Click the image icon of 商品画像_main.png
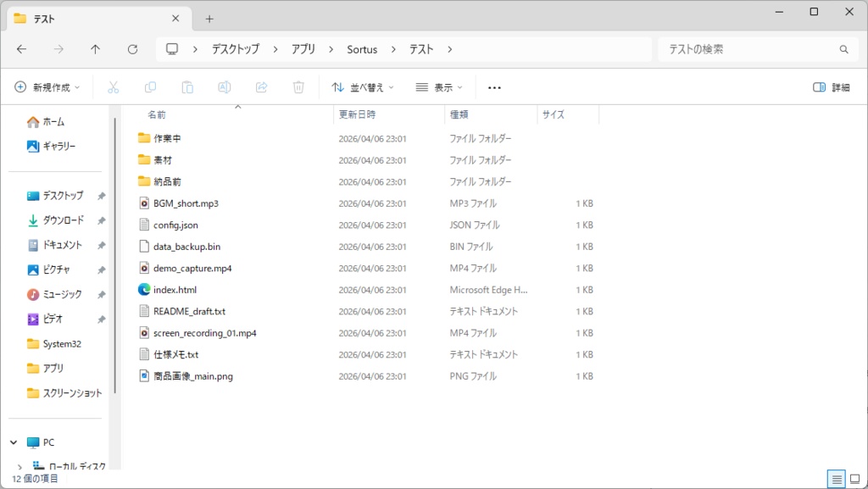The width and height of the screenshot is (868, 489). click(x=144, y=375)
